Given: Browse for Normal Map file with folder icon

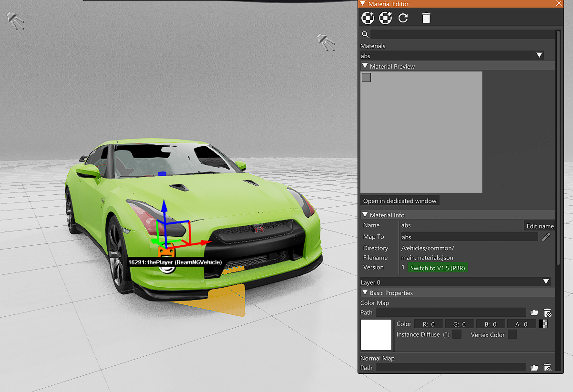Looking at the screenshot, I should [534, 368].
